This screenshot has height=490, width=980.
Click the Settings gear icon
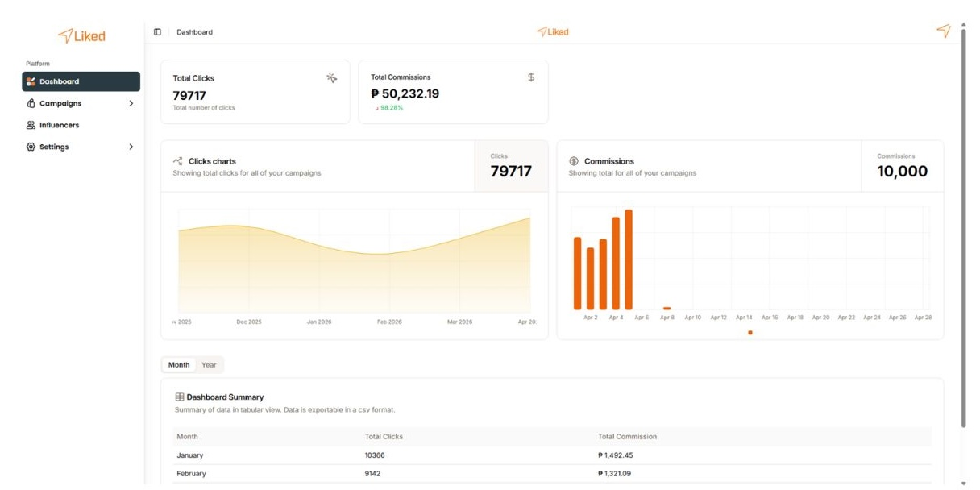31,147
